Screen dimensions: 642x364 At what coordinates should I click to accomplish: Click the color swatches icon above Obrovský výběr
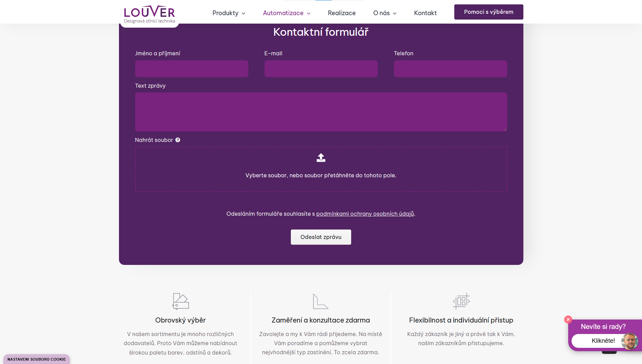(x=180, y=301)
